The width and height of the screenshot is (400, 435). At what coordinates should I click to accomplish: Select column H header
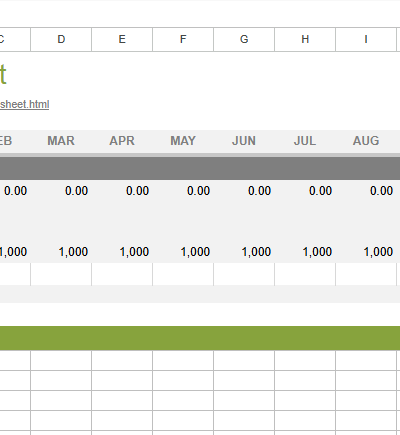click(305, 39)
